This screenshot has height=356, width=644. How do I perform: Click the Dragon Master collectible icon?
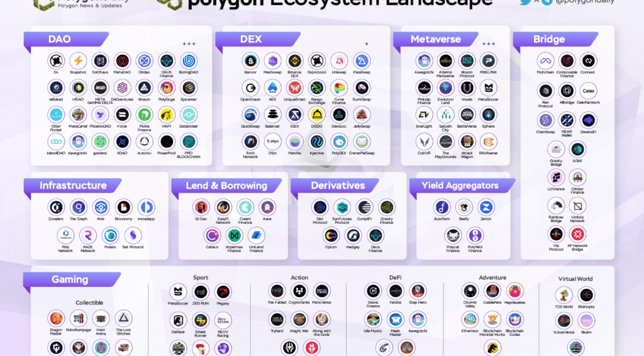point(56,319)
